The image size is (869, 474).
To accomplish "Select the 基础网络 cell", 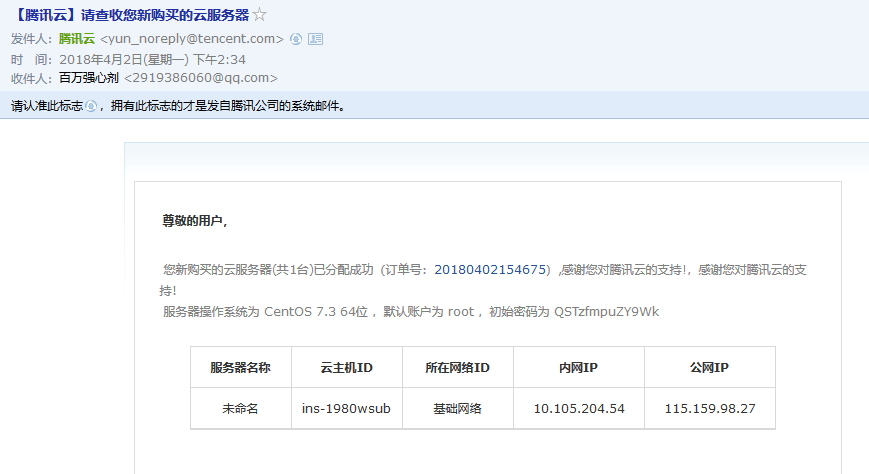I will pos(457,409).
